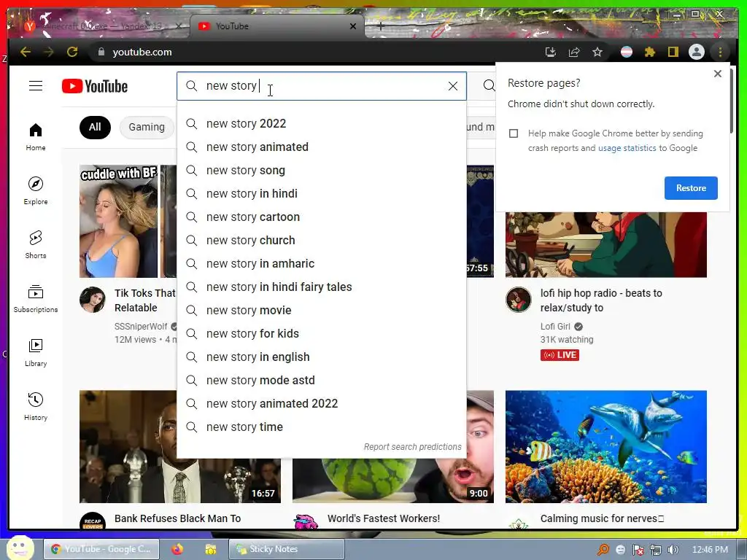747x560 pixels.
Task: Switch to the YouTube browser tab
Action: tap(276, 26)
